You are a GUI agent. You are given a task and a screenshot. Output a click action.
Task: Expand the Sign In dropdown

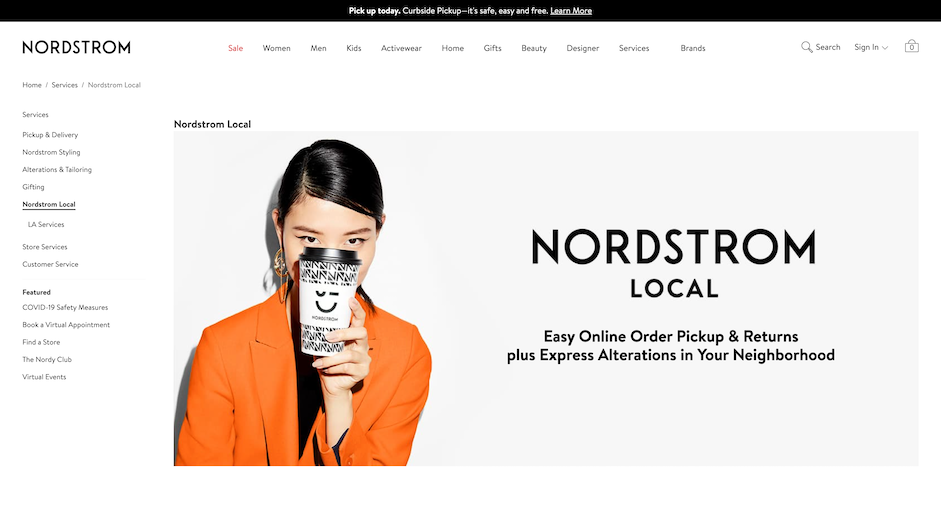[871, 47]
